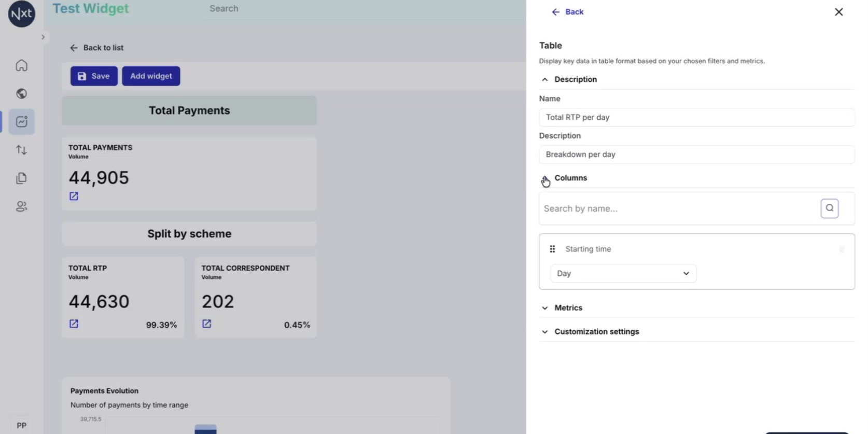The width and height of the screenshot is (868, 434).
Task: Open the Home sidebar icon
Action: point(21,65)
